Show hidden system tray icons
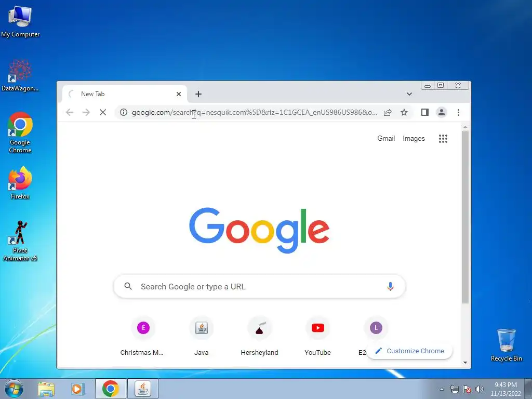532x399 pixels. coord(442,389)
